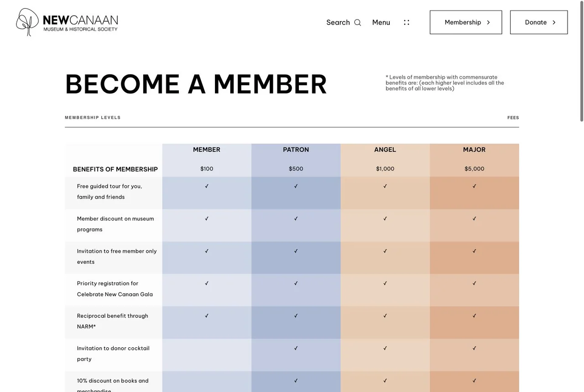
Task: Click Major checkmark for museum program discount
Action: click(x=474, y=219)
